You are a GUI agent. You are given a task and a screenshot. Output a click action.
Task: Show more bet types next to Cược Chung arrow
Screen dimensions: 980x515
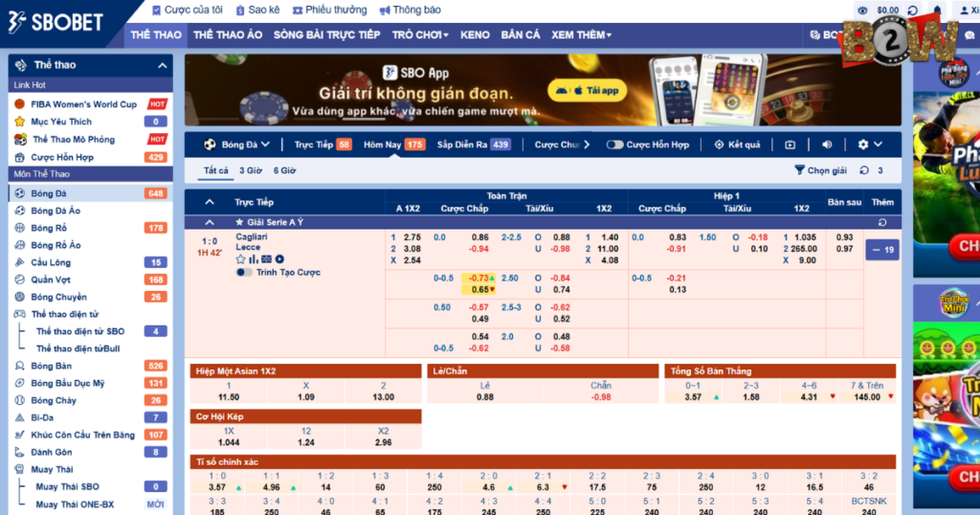(587, 145)
